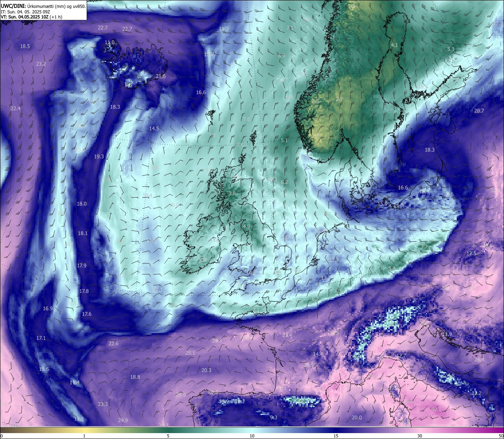Image resolution: width=504 pixels, height=439 pixels.
Task: Click the 17.9 value label
Action: click(82, 266)
